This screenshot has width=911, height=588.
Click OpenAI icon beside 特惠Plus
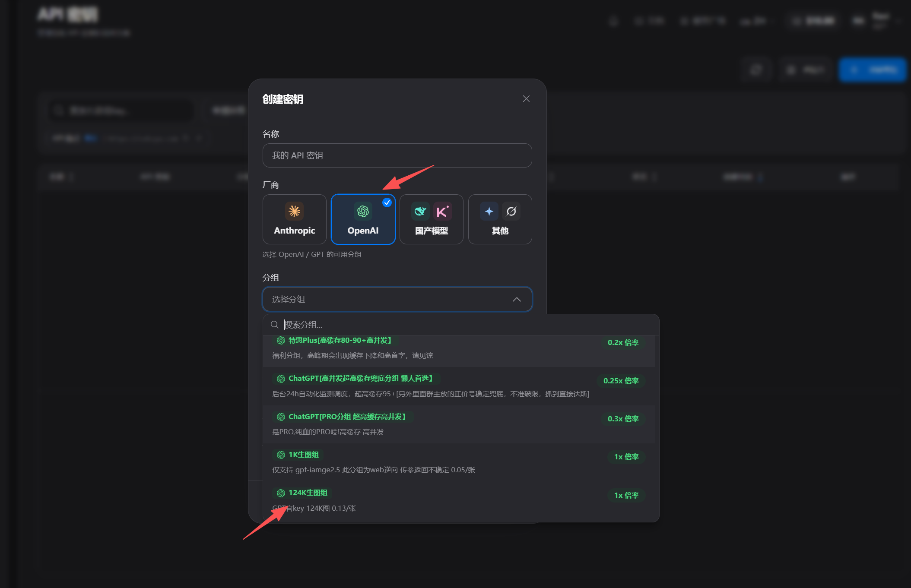tap(281, 341)
